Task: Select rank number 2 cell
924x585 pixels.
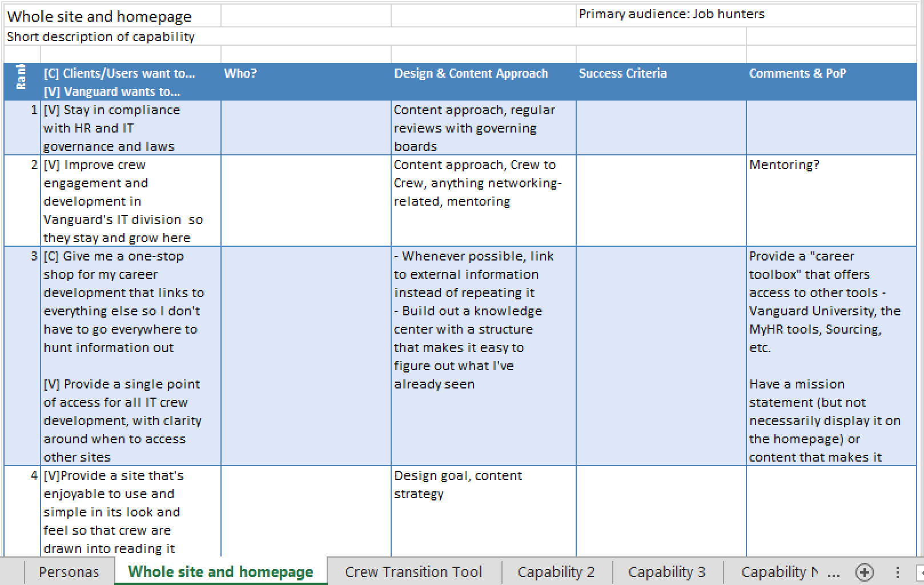Action: pyautogui.click(x=22, y=201)
